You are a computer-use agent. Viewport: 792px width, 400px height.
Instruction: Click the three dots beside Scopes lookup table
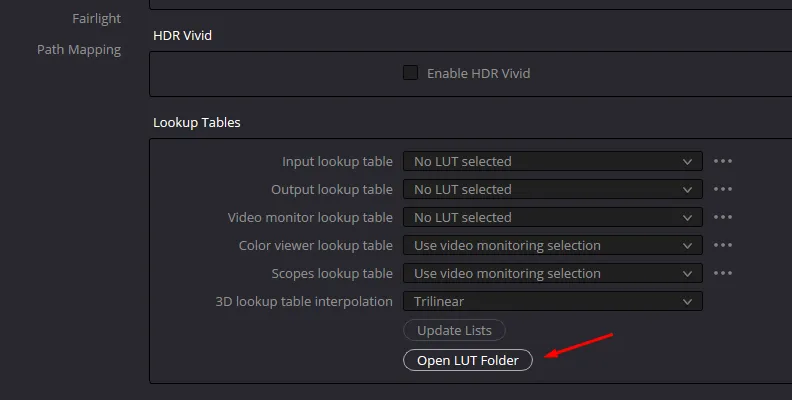click(723, 273)
